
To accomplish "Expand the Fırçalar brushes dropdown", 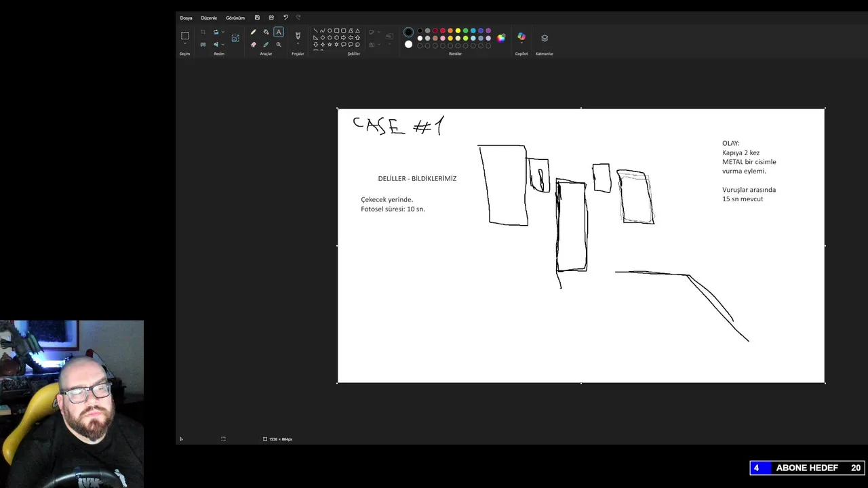I will [x=298, y=43].
